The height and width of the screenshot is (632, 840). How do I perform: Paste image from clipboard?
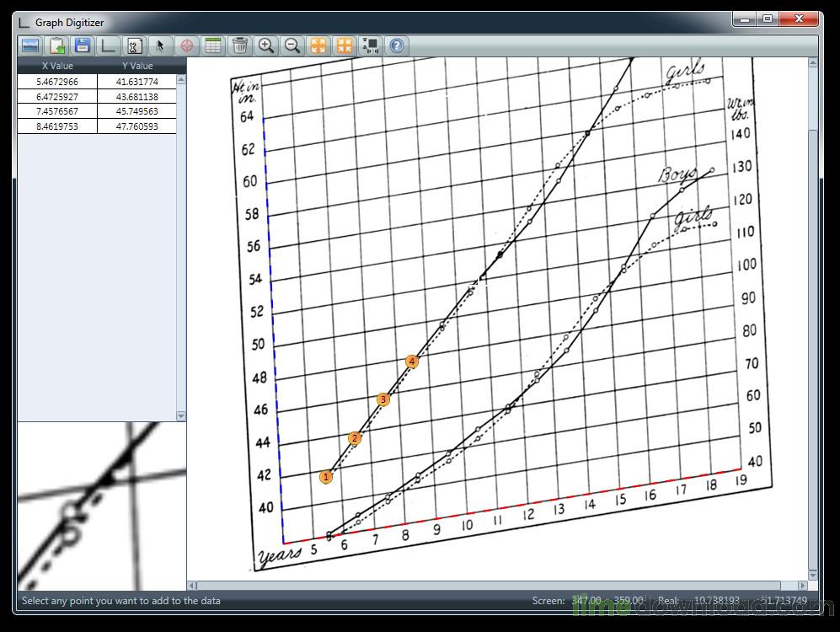click(x=56, y=46)
